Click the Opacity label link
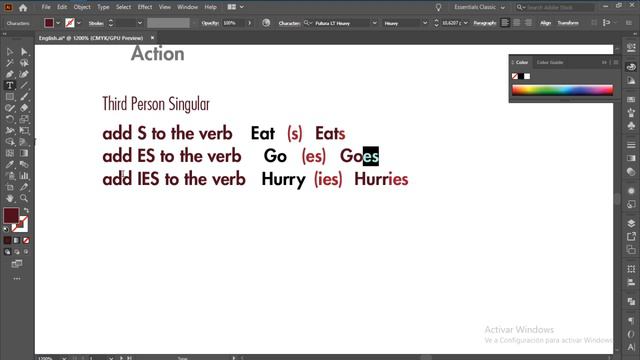 pos(210,23)
